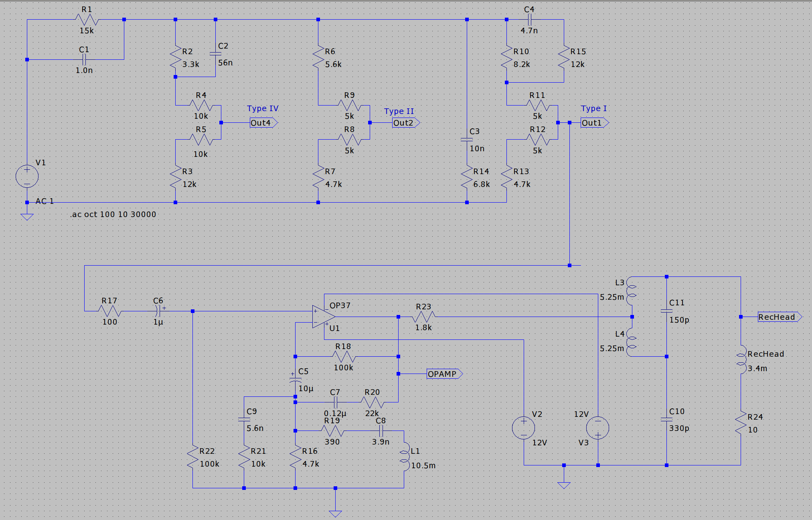Select the L1 10.5m inductor
The height and width of the screenshot is (520, 812).
click(404, 456)
